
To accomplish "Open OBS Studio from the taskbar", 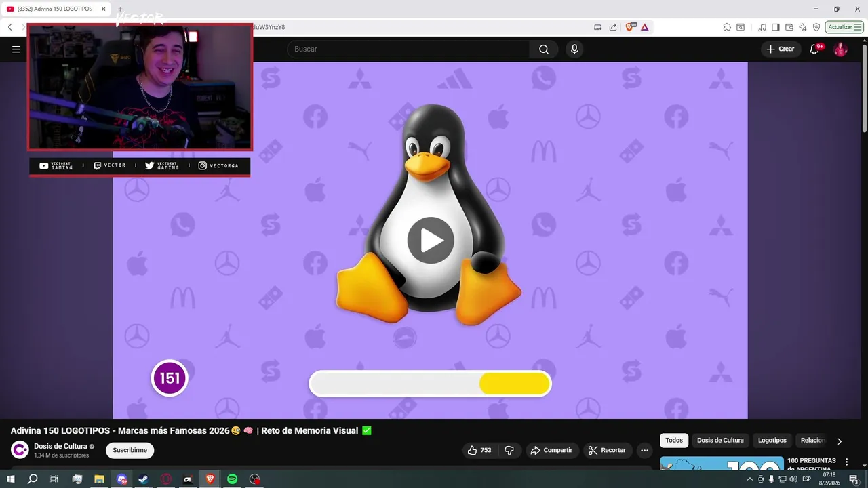I will point(254,479).
